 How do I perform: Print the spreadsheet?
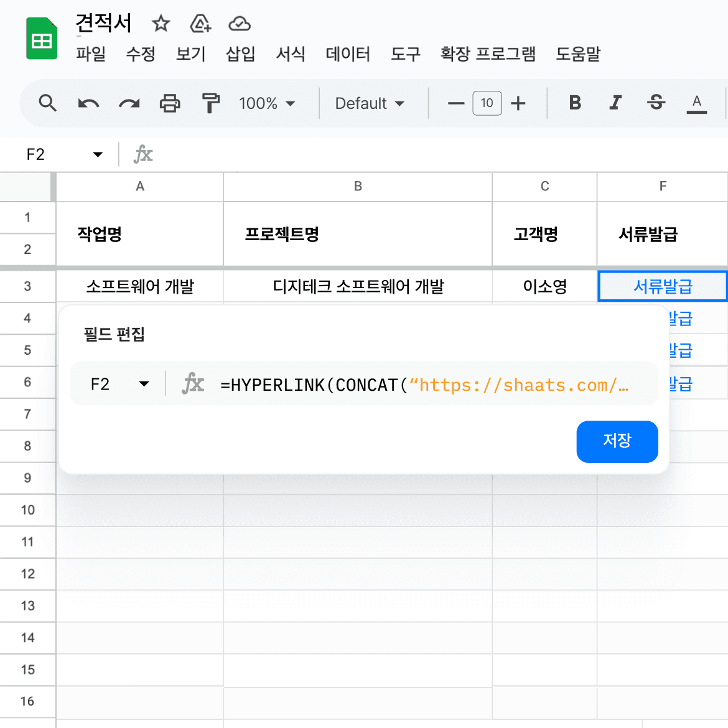click(170, 103)
